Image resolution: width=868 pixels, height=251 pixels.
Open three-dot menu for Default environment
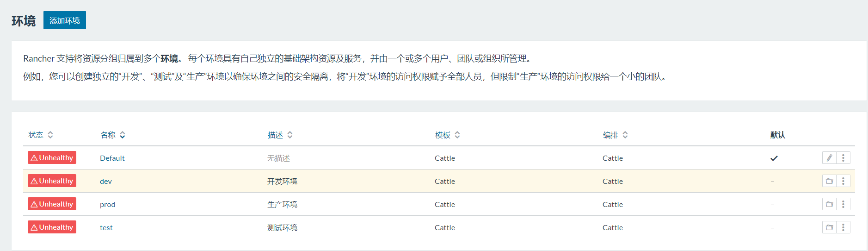(x=843, y=158)
